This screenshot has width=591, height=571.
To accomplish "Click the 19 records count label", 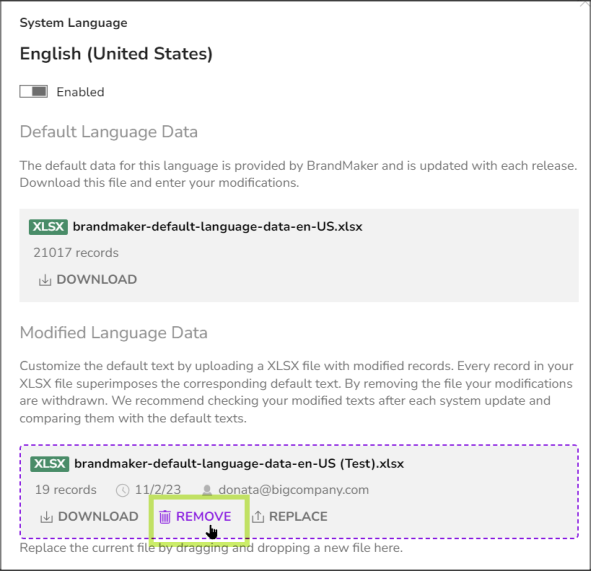I will click(x=66, y=490).
